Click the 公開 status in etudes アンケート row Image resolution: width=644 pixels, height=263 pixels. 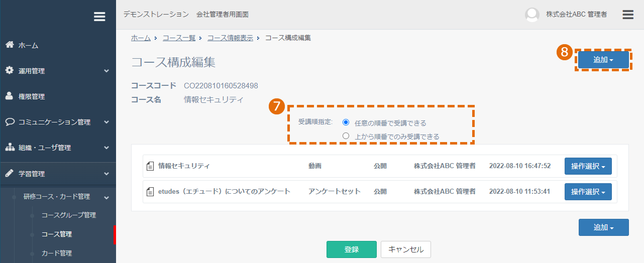coord(380,192)
